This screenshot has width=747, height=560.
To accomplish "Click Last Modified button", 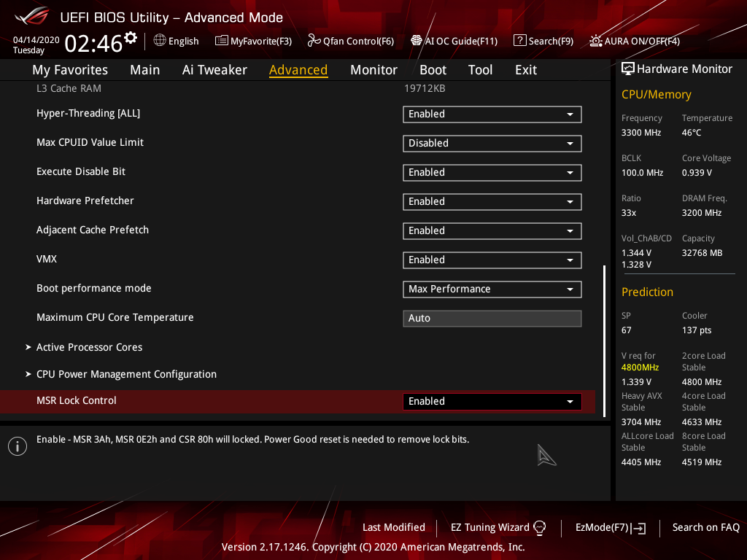I will (393, 528).
